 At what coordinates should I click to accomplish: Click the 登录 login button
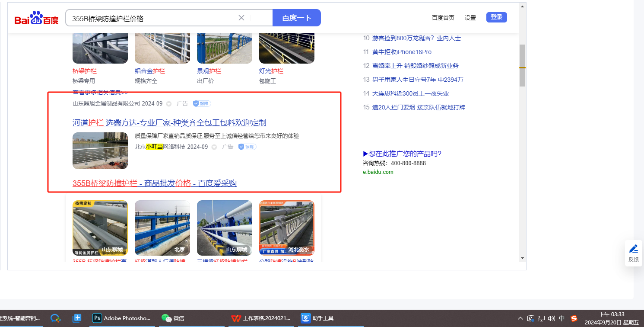(x=497, y=17)
